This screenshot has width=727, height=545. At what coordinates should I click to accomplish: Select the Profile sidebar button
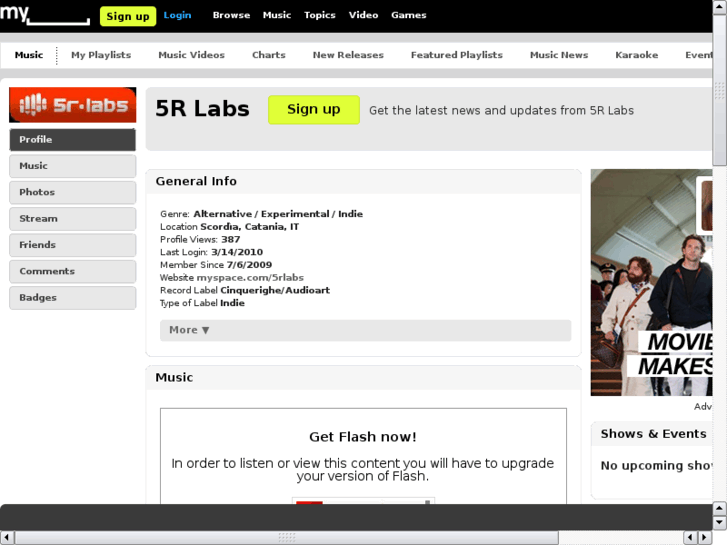[73, 140]
